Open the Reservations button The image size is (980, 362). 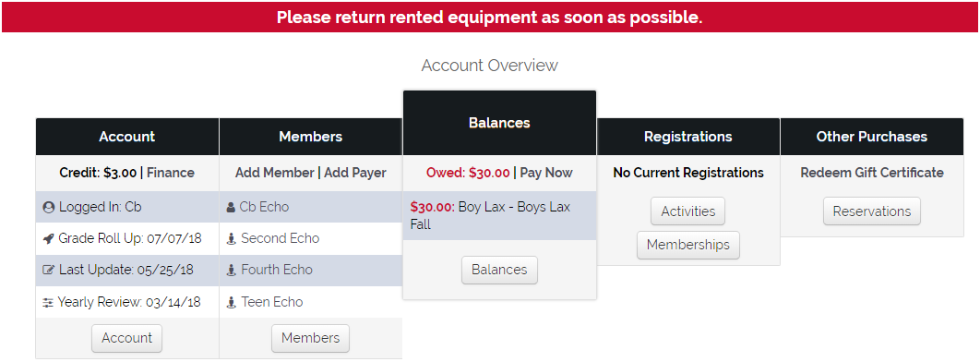click(x=872, y=211)
